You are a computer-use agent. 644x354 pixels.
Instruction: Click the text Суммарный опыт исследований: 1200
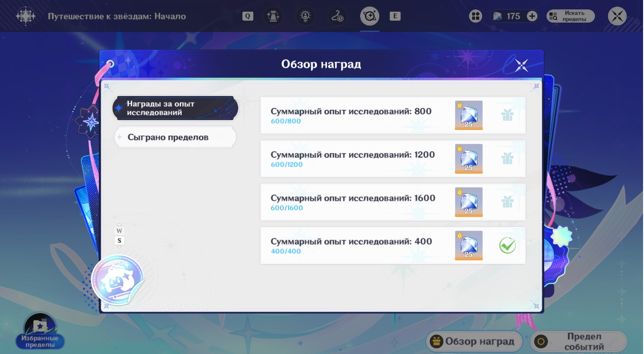click(353, 155)
